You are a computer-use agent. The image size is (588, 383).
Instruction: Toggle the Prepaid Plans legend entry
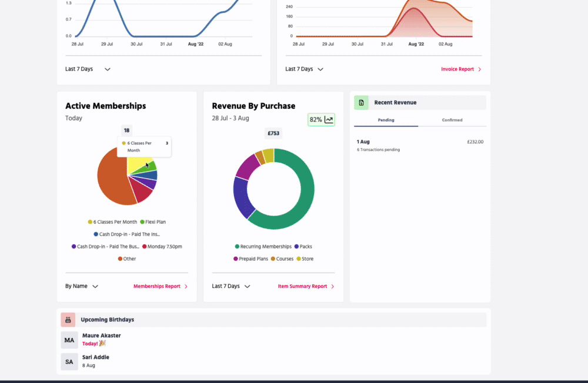pos(250,258)
